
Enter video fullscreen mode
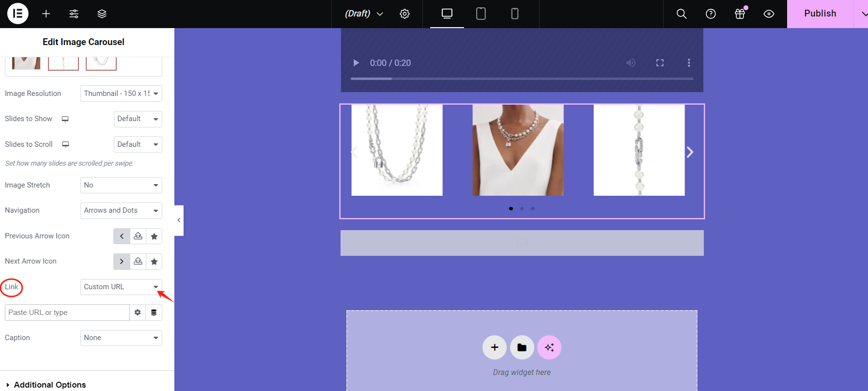point(660,63)
